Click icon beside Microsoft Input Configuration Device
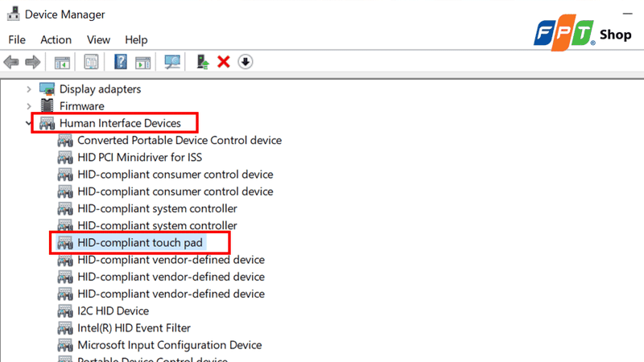 pos(65,345)
